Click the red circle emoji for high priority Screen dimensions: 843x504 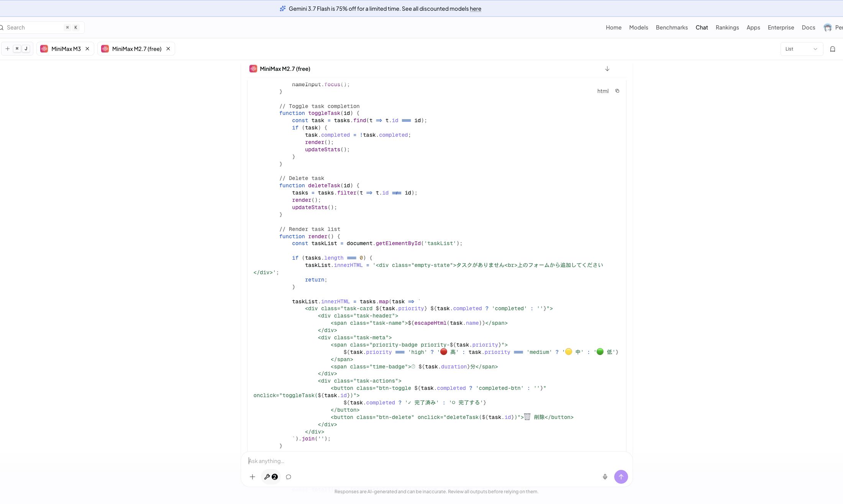pyautogui.click(x=444, y=352)
